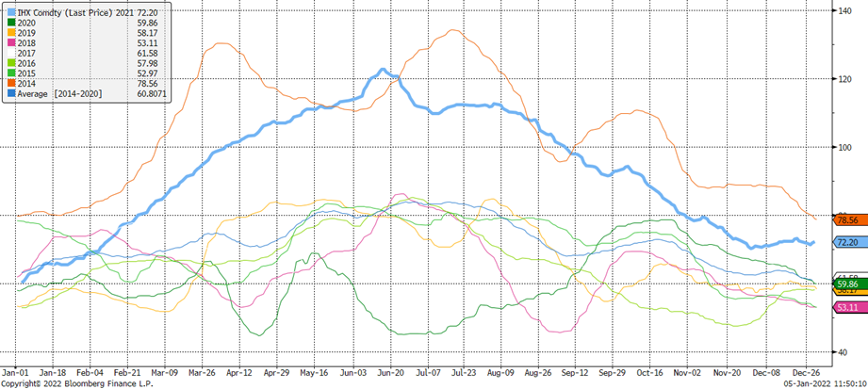Select the 2015 legend color swatch
Screen dimensions: 868x389
[x=11, y=73]
